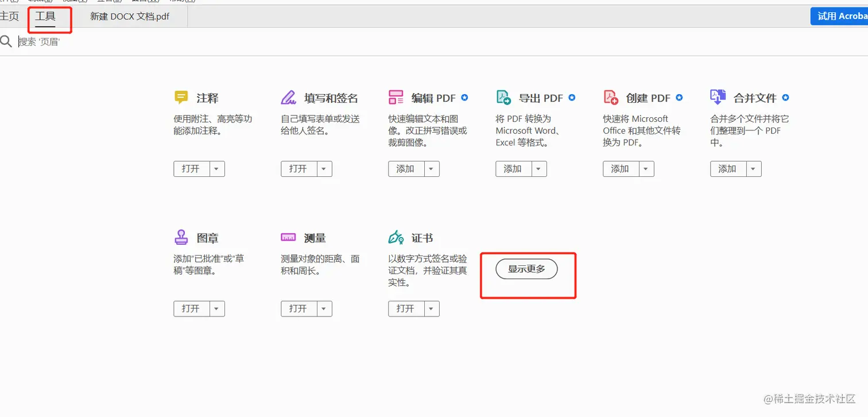Click the 填写和签名 heading text
Viewport: 868px width, 417px height.
[x=331, y=98]
